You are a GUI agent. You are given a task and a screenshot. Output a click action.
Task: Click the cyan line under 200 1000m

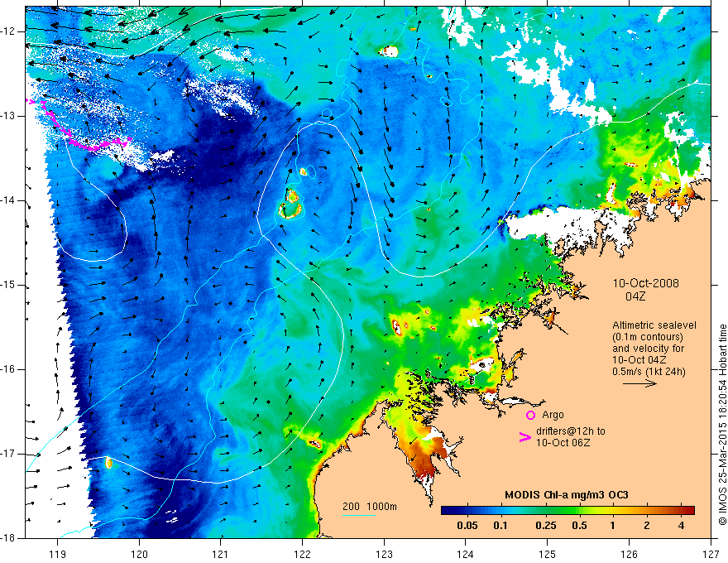(x=359, y=515)
